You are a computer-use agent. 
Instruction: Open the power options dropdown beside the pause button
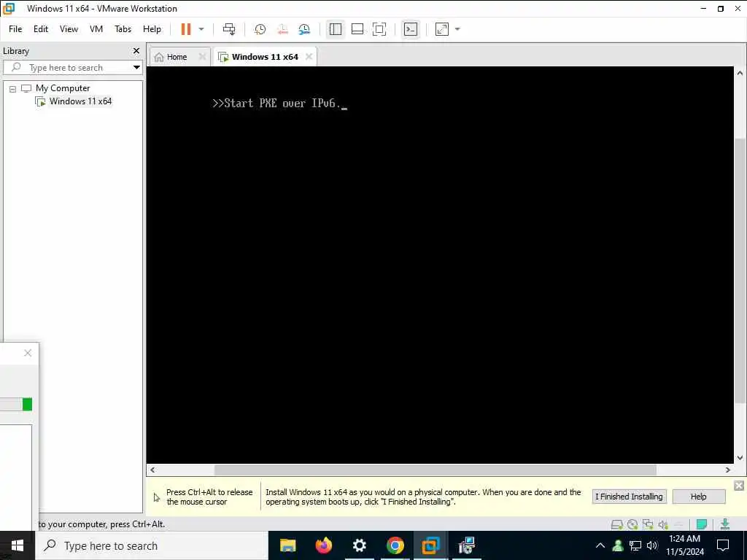click(x=201, y=29)
